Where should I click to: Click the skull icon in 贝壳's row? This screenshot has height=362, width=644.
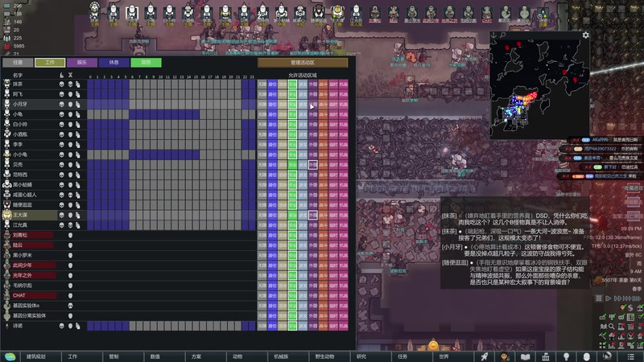coord(62,165)
